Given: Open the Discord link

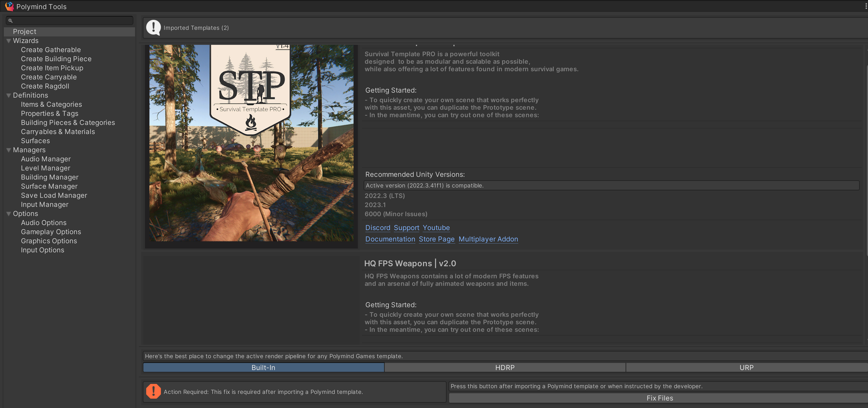Looking at the screenshot, I should point(378,228).
